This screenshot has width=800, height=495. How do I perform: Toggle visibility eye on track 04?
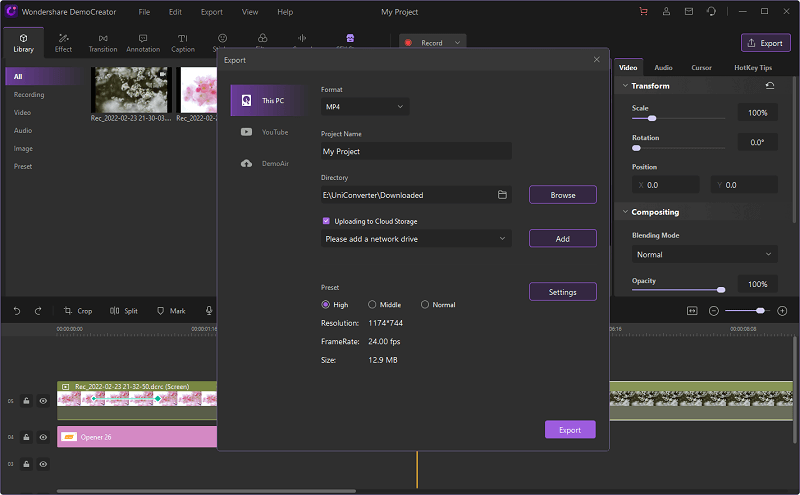pyautogui.click(x=43, y=437)
